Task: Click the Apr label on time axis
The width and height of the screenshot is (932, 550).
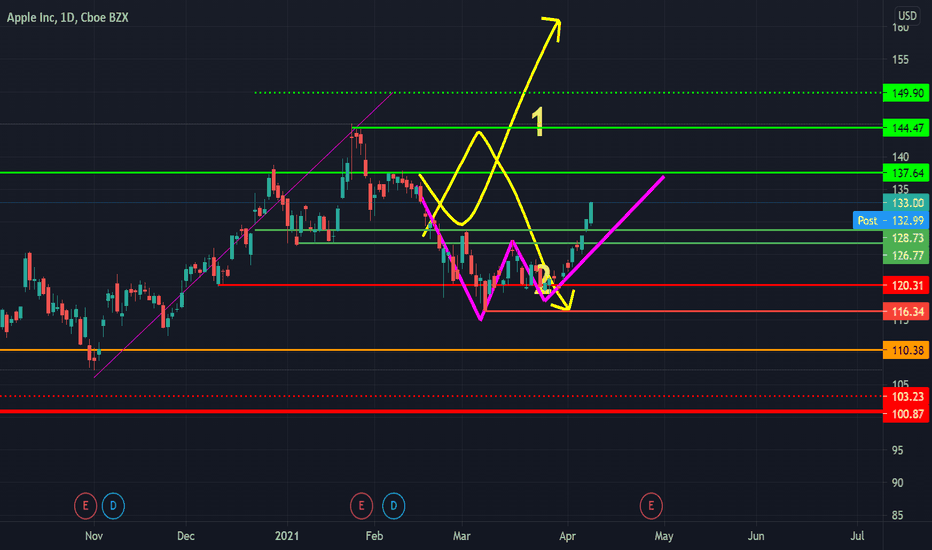Action: pos(568,536)
